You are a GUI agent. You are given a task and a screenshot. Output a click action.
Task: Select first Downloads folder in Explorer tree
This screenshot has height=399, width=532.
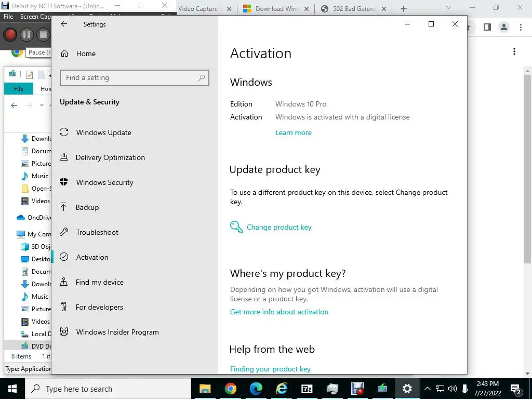click(36, 138)
